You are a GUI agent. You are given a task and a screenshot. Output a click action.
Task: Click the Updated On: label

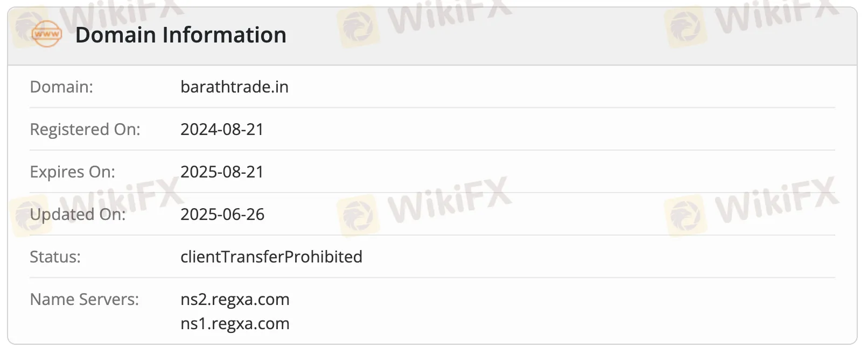click(x=78, y=214)
